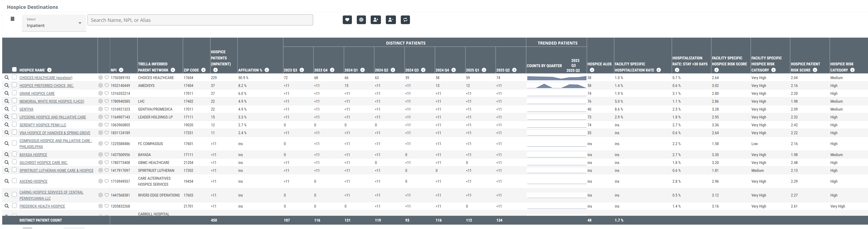Click the refresh arrows toolbar button
This screenshot has width=868, height=229.
(405, 20)
